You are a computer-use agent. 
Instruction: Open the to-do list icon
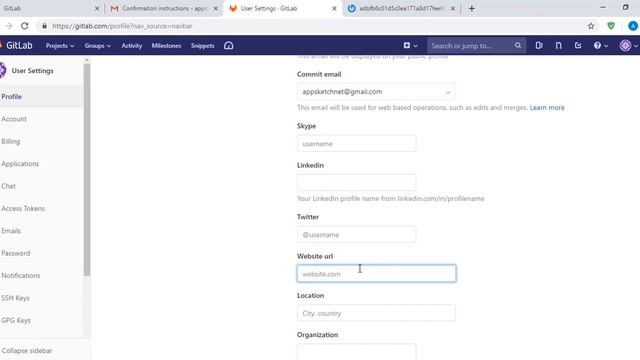tap(578, 46)
